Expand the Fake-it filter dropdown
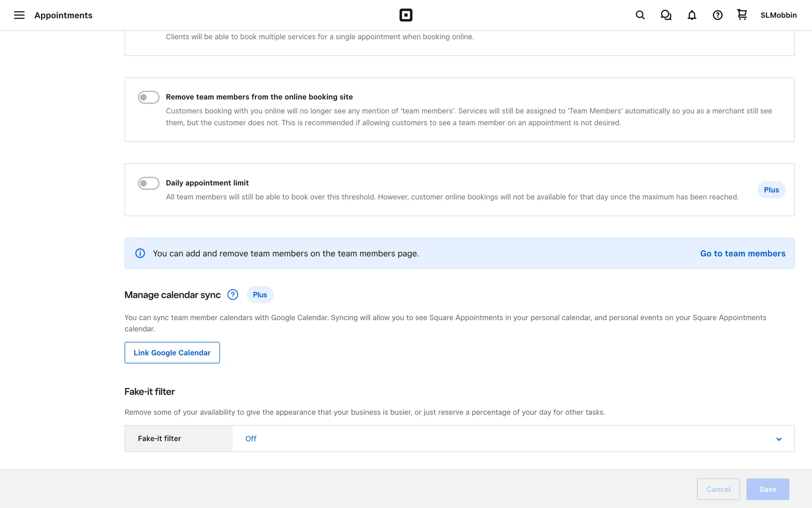Screen dimensions: 812x508 point(513,439)
